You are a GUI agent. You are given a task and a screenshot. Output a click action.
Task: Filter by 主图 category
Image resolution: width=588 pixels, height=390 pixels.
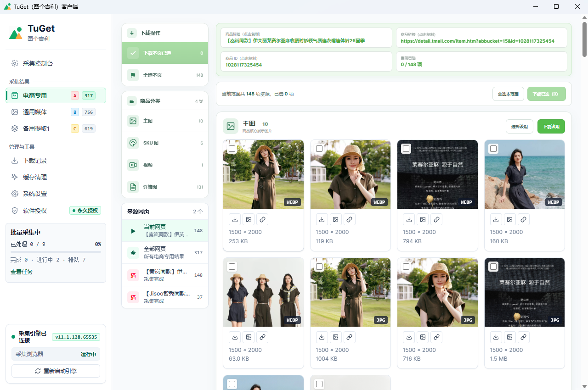click(x=165, y=121)
